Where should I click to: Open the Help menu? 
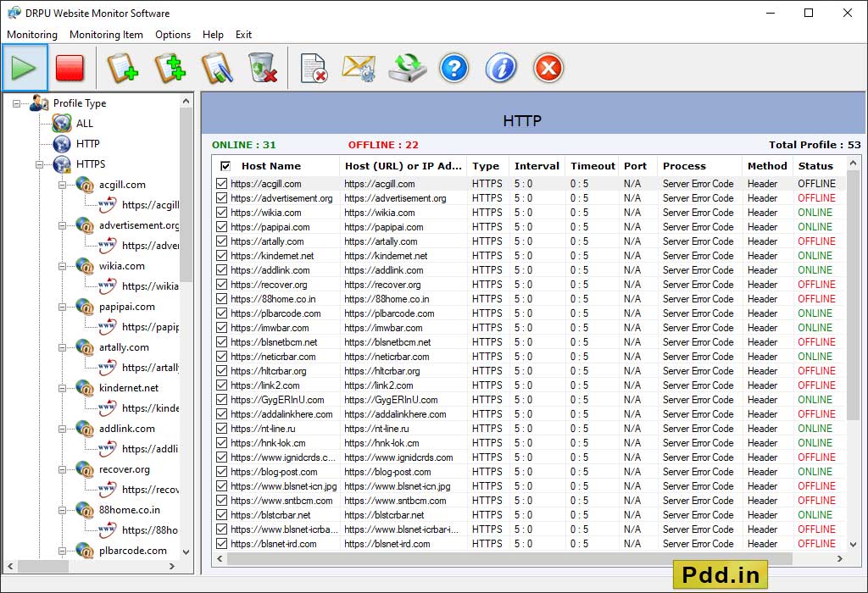(x=213, y=34)
